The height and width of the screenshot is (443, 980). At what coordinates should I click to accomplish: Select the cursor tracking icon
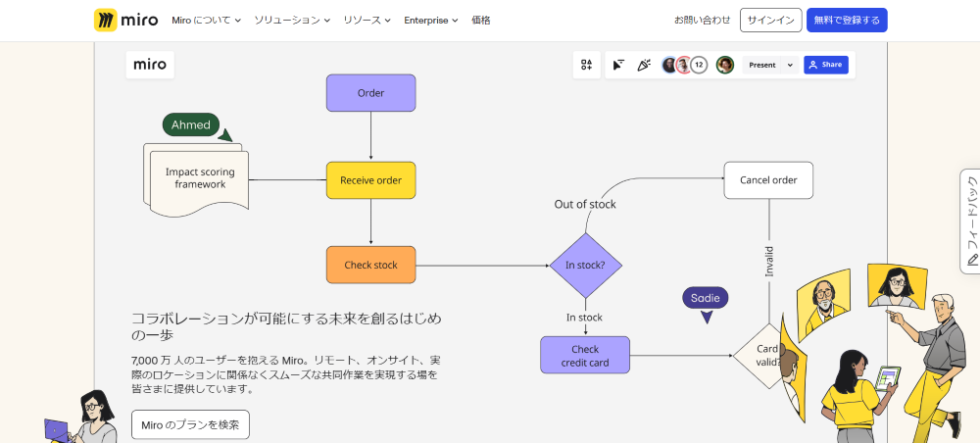point(618,65)
